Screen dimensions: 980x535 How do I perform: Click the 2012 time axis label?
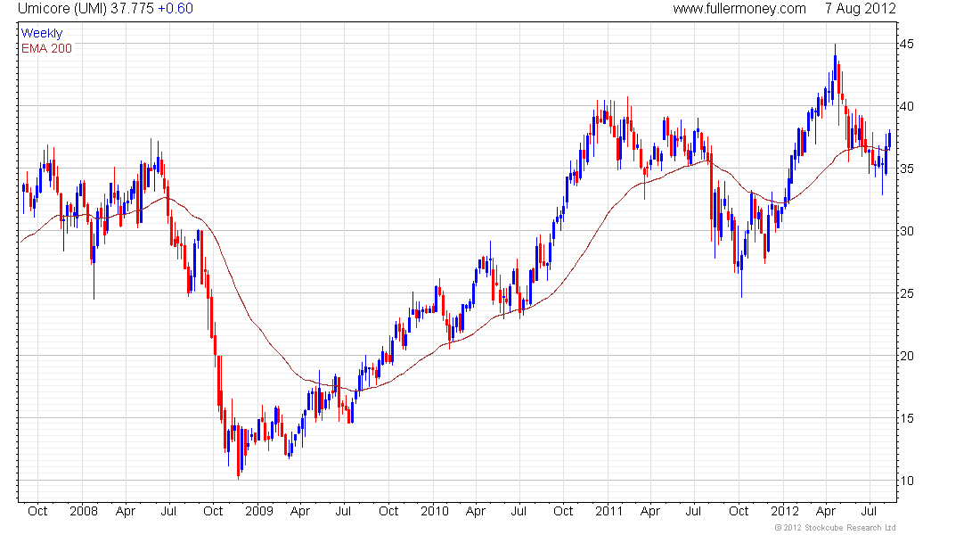pos(784,511)
